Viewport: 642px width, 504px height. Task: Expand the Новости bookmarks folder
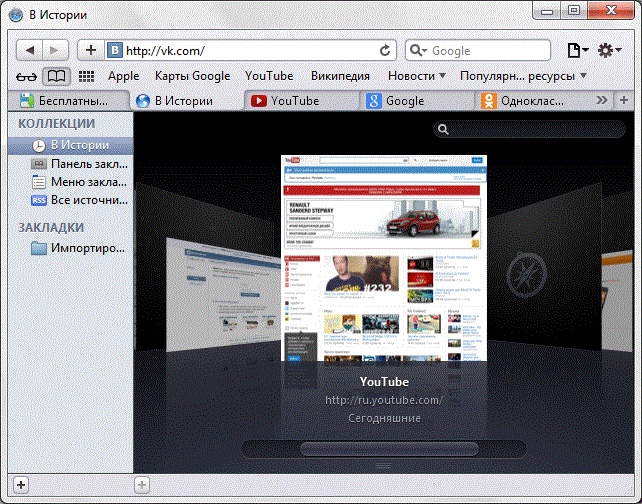point(417,76)
